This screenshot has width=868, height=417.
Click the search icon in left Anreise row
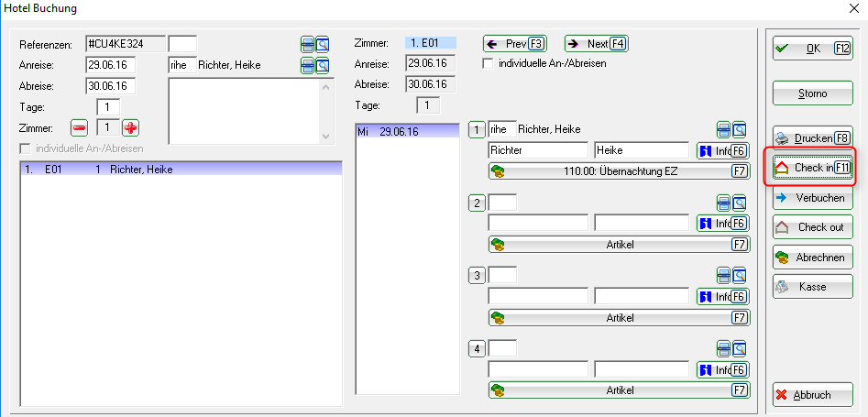pos(323,65)
